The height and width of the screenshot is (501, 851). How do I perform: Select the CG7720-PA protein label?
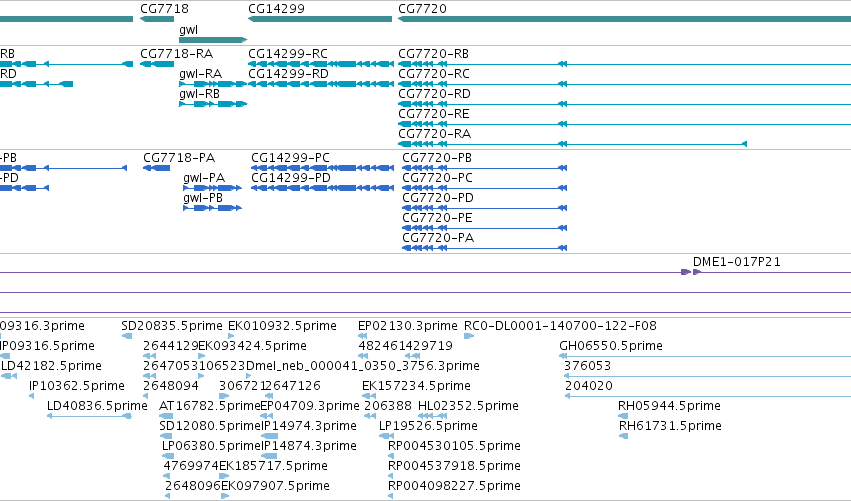[x=438, y=238]
